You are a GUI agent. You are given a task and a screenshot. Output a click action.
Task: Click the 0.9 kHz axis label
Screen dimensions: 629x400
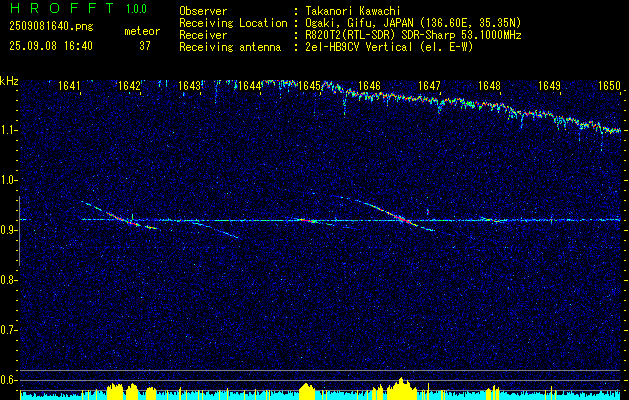point(8,230)
